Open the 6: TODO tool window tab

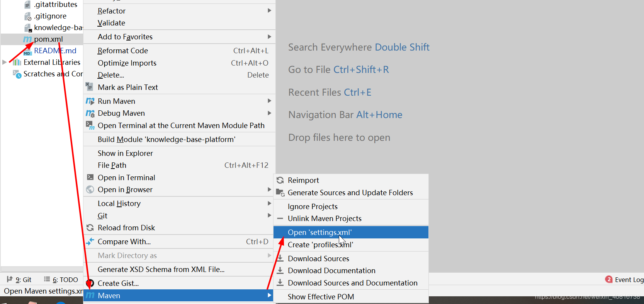coord(61,279)
